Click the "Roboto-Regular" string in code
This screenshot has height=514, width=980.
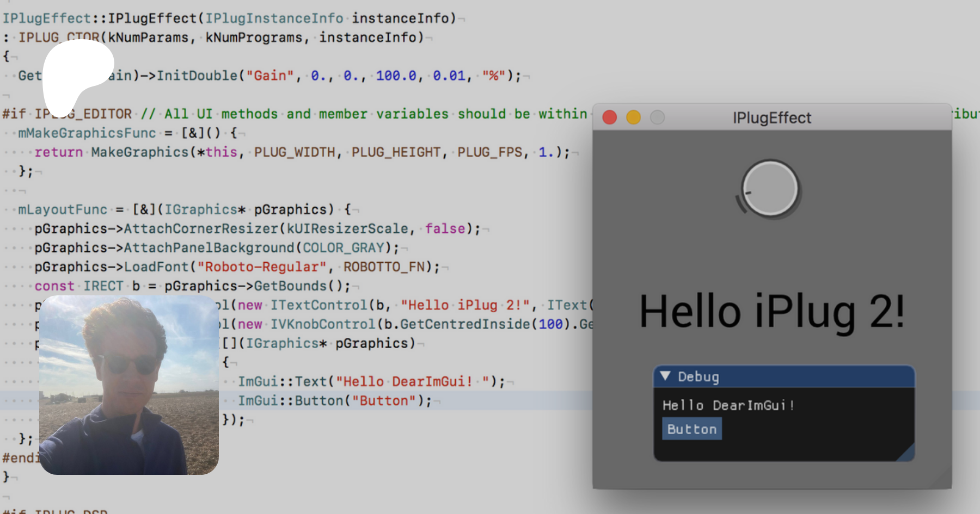tap(261, 267)
